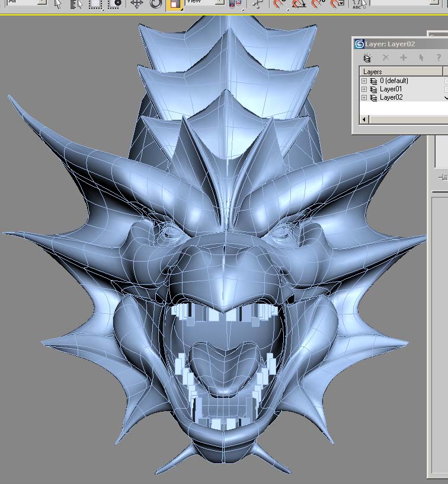Screen dimensions: 448x484
Task: Click the plus icon to add selection to layer
Action: pyautogui.click(x=404, y=58)
